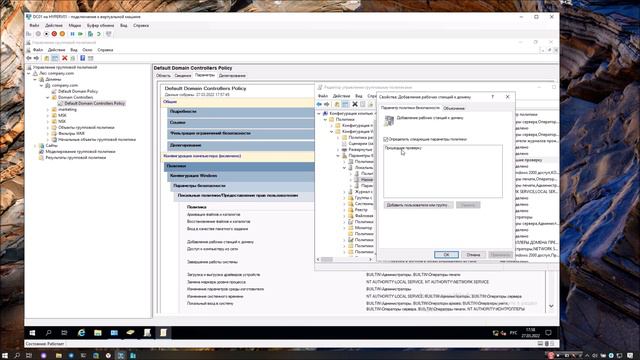This screenshot has width=640, height=360.
Task: Click the Revert icon in VM toolbar
Action: point(98,34)
